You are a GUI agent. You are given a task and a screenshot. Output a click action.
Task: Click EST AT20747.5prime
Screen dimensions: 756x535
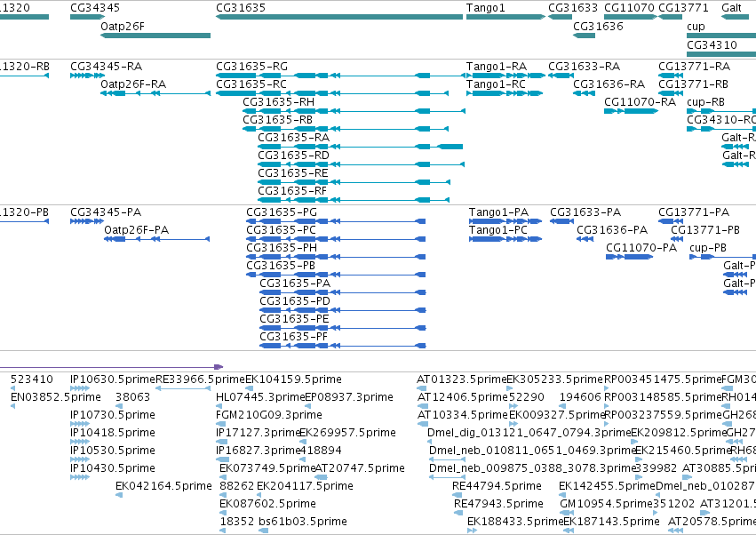(321, 477)
